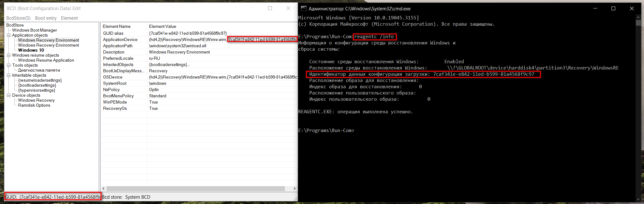Collapse the Tools objects tree node
The width and height of the screenshot is (644, 204).
[9, 65]
